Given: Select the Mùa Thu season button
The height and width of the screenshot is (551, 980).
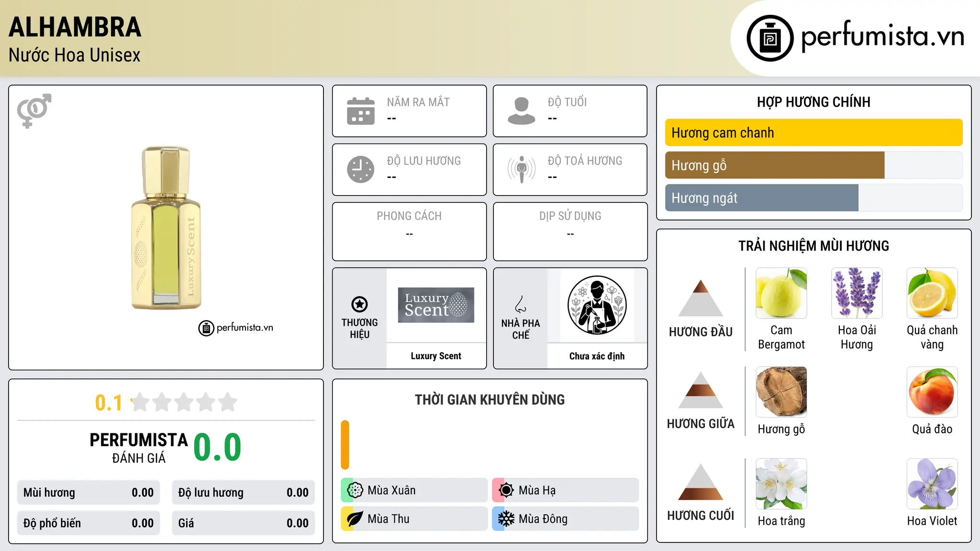Looking at the screenshot, I should (414, 519).
